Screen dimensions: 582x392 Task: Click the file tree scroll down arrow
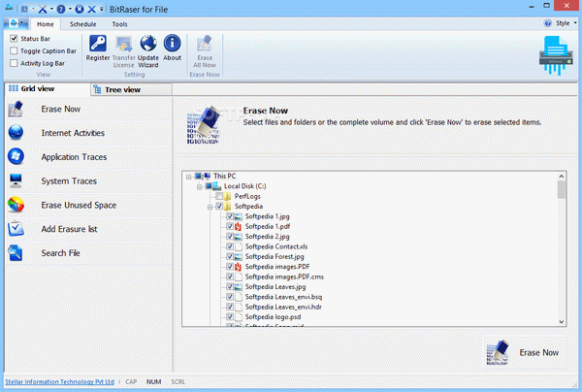pyautogui.click(x=562, y=322)
